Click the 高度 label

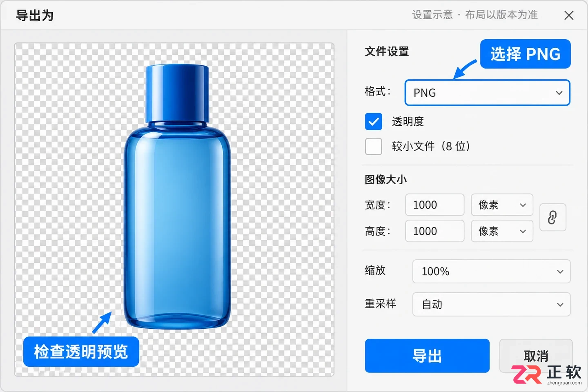pos(378,231)
